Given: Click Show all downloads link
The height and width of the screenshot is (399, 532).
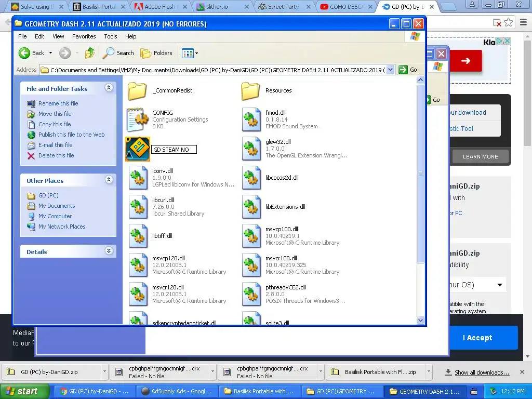Looking at the screenshot, I should (x=482, y=373).
